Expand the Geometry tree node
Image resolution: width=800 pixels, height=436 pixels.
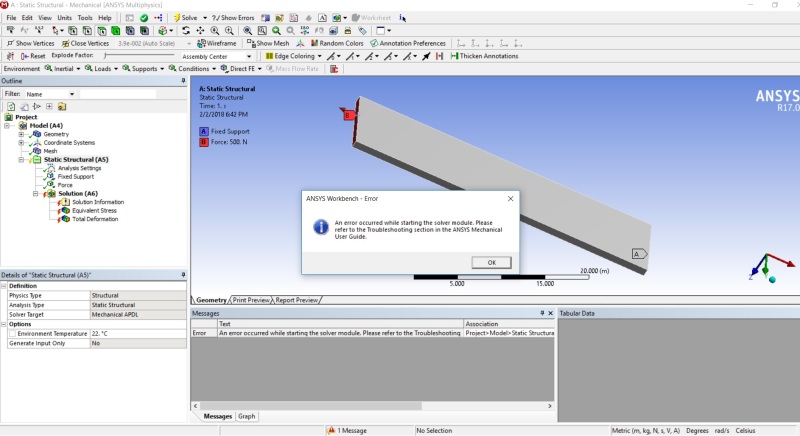21,134
